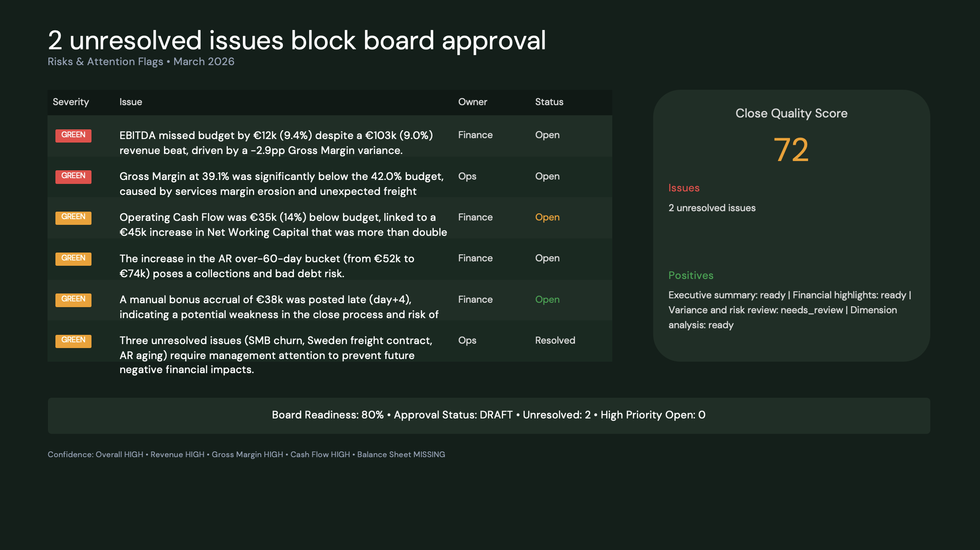Click Ops owner on the Three unresolved issues row
This screenshot has height=550, width=980.
[x=467, y=341]
